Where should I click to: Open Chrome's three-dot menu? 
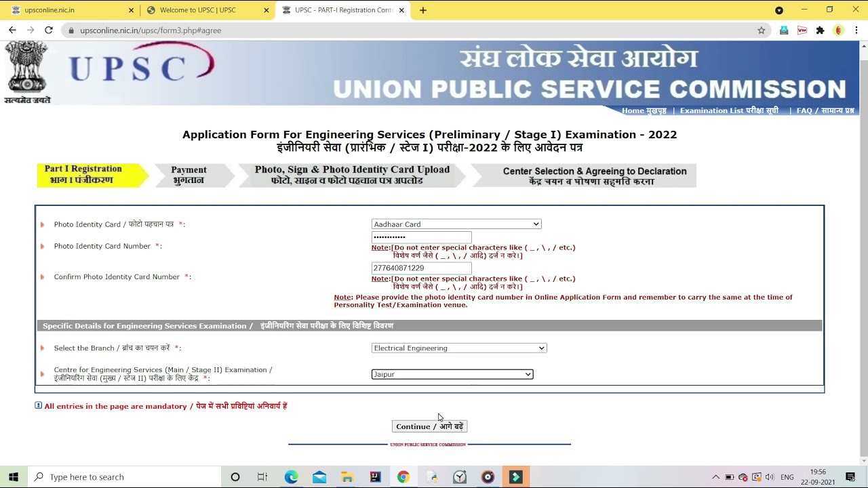click(x=856, y=30)
